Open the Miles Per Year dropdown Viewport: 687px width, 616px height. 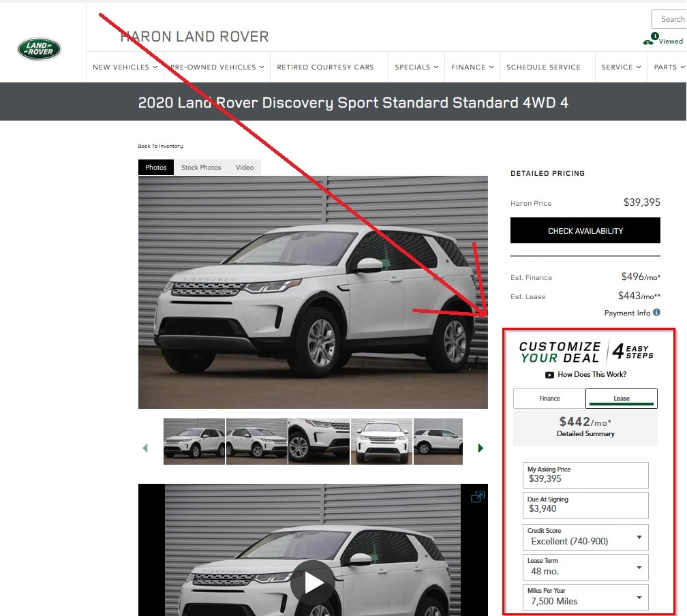tap(585, 597)
